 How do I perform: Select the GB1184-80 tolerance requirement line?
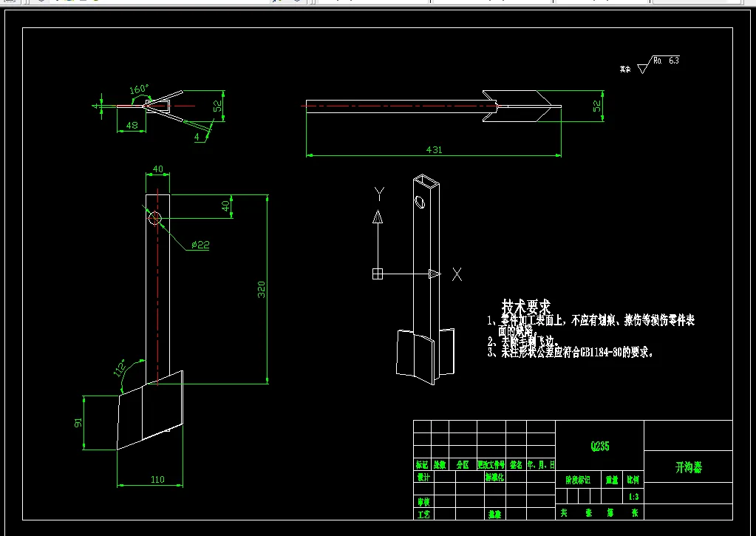(571, 352)
